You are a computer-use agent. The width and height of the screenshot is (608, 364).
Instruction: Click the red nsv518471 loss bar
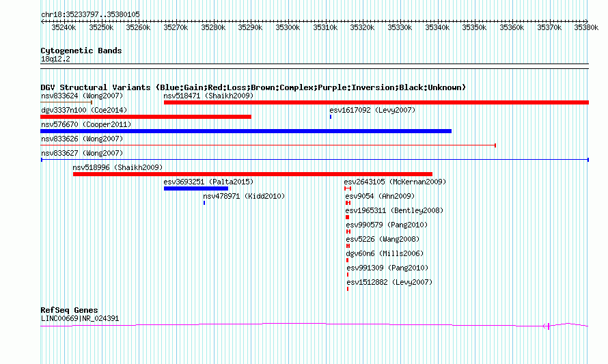(376, 102)
